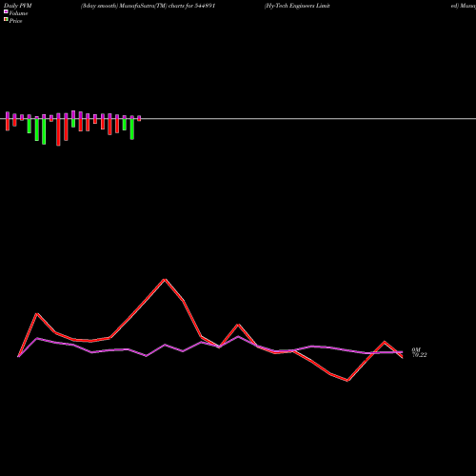Click the Price legend color swatch
476x476 pixels.
point(6,19)
